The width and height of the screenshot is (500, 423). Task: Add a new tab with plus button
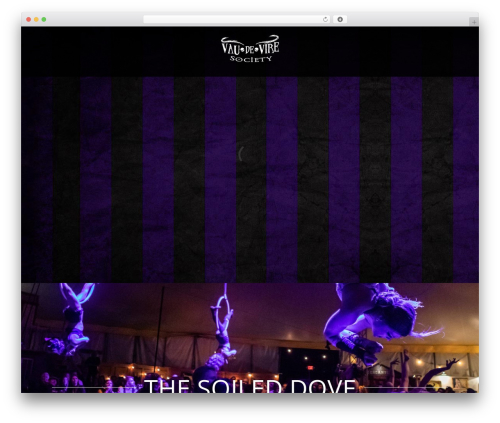coord(474,22)
